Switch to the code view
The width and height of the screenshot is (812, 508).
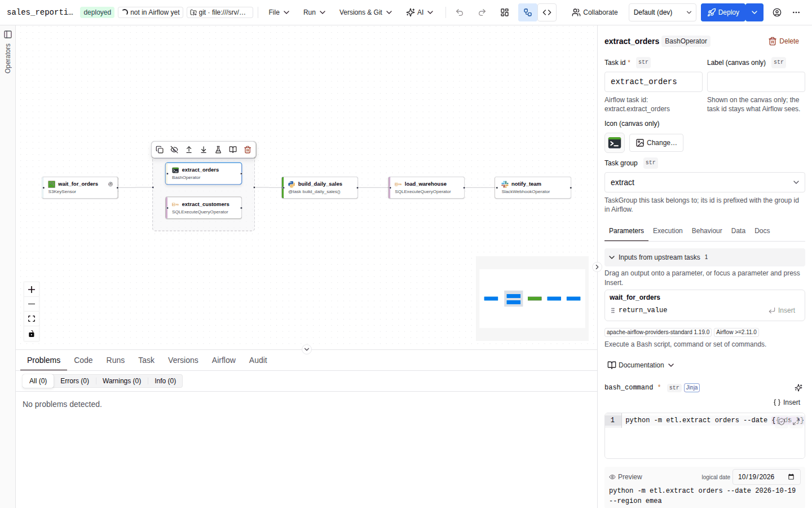click(x=547, y=12)
